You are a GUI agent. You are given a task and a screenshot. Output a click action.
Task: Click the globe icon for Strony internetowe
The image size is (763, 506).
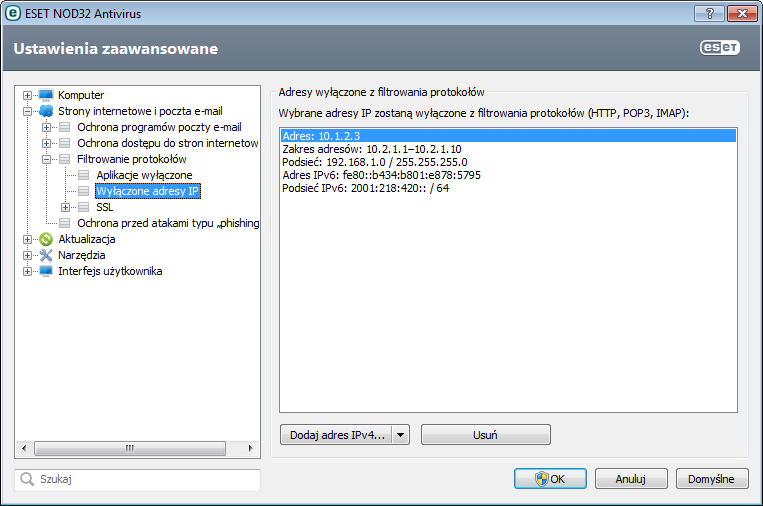click(46, 111)
